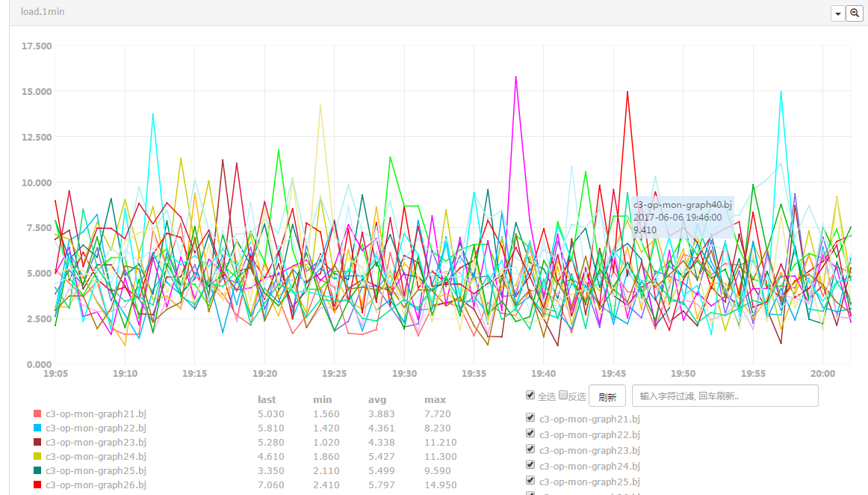Click the teal swatch for graph25 legend
The height and width of the screenshot is (495, 868).
37,470
